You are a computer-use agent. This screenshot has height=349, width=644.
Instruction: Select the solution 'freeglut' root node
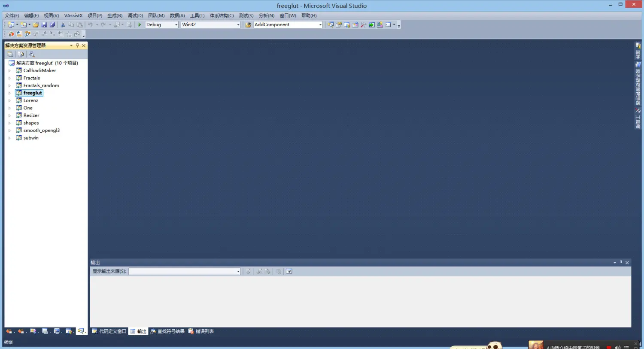47,63
